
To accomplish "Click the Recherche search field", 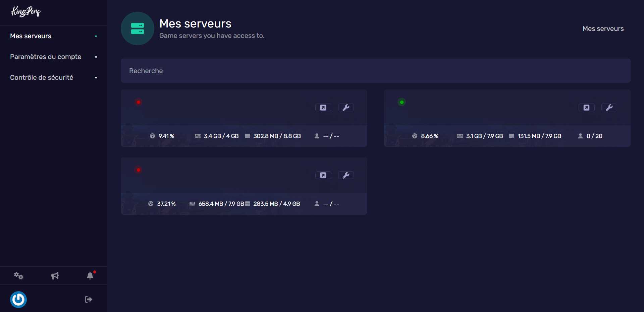I will point(375,71).
